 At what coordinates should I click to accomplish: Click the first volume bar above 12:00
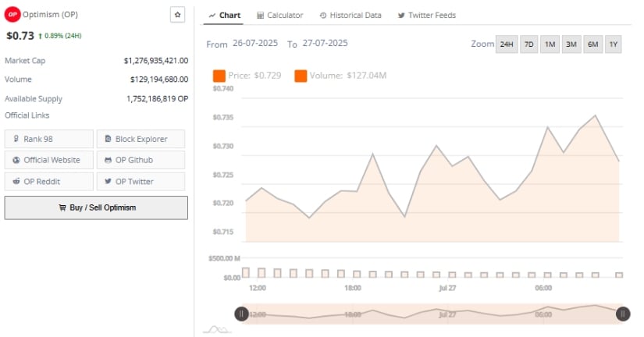pos(246,272)
